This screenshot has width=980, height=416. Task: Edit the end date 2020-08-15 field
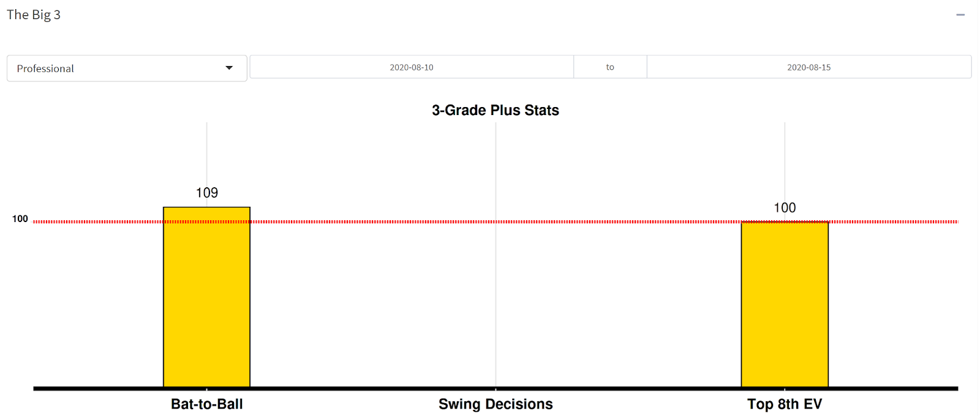809,67
